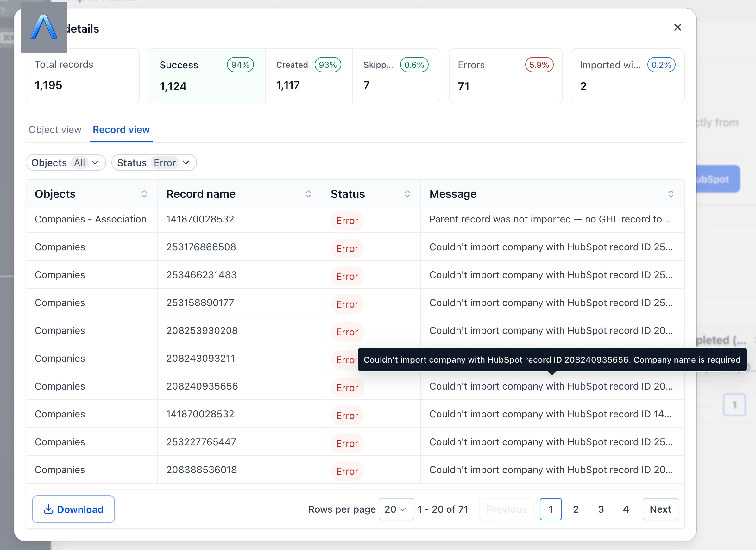756x550 pixels.
Task: Click the Total records 1,195 card
Action: click(83, 76)
